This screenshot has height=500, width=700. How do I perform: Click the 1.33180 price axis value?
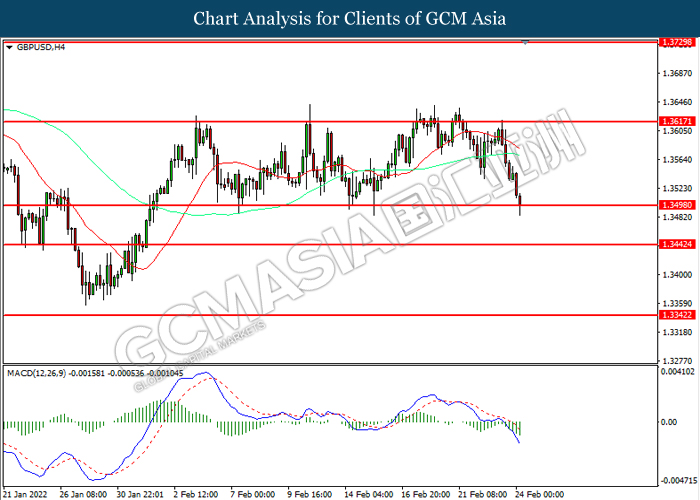tap(677, 332)
